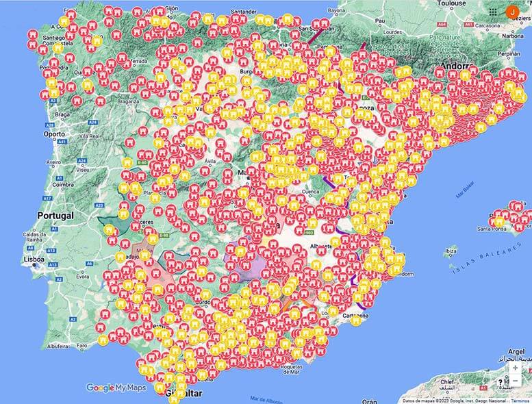Select the yellow castle marker below Cartagena

(357, 320)
